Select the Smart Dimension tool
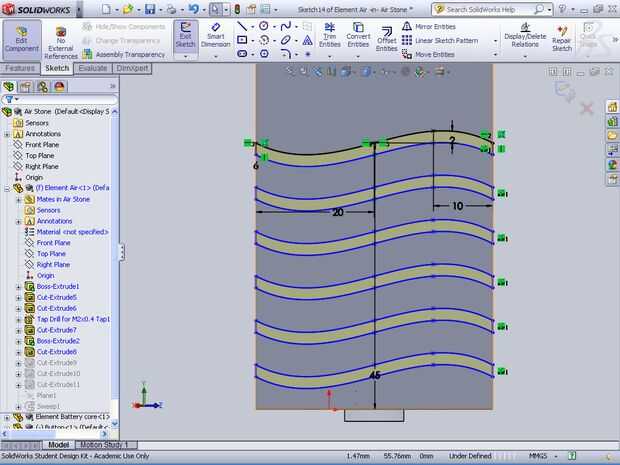620x465 pixels. [215, 35]
